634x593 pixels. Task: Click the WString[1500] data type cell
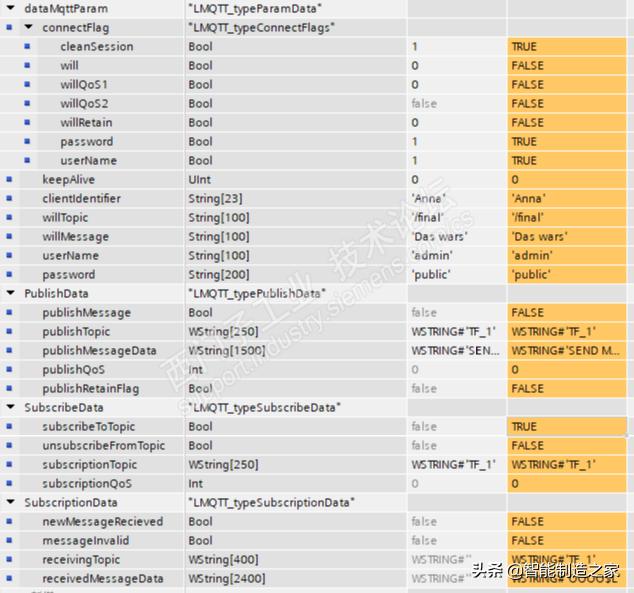click(296, 350)
